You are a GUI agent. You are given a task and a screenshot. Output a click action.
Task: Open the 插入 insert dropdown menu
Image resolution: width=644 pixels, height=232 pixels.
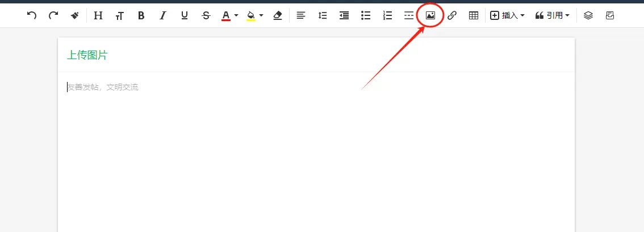[x=507, y=15]
